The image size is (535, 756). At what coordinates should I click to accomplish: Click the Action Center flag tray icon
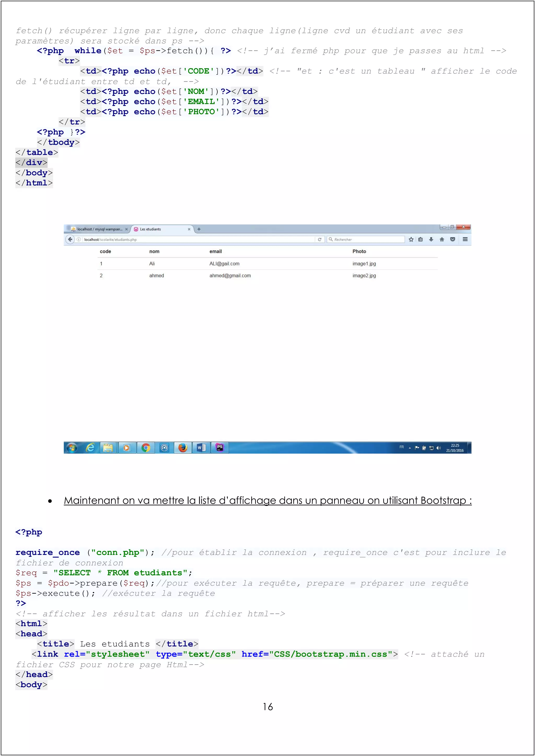click(x=417, y=448)
